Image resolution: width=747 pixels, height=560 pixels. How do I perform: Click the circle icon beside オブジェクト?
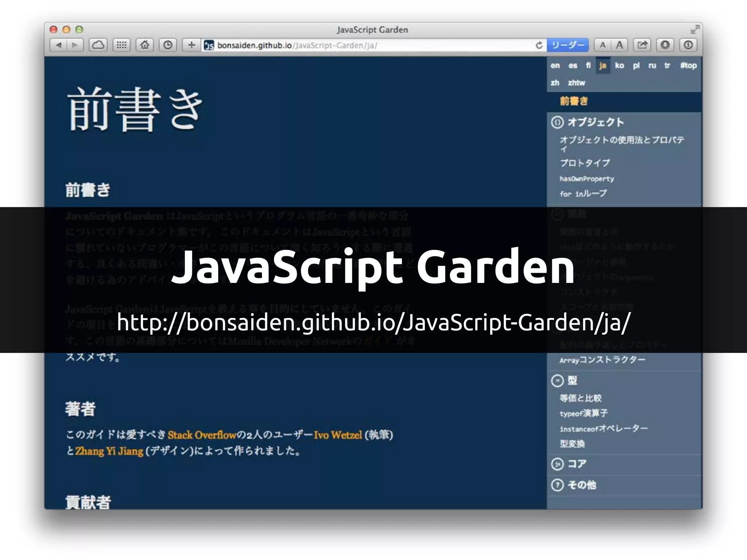557,122
